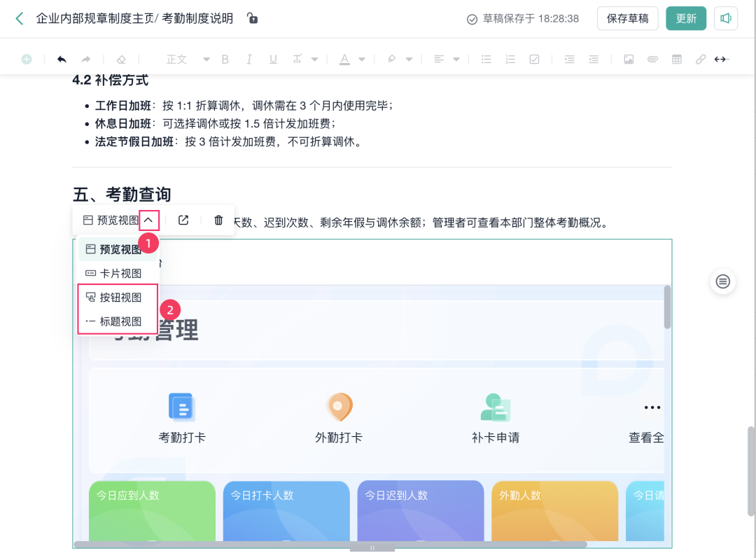Open the font color dropdown arrow
Viewport: 756px width, 558px height.
click(362, 60)
